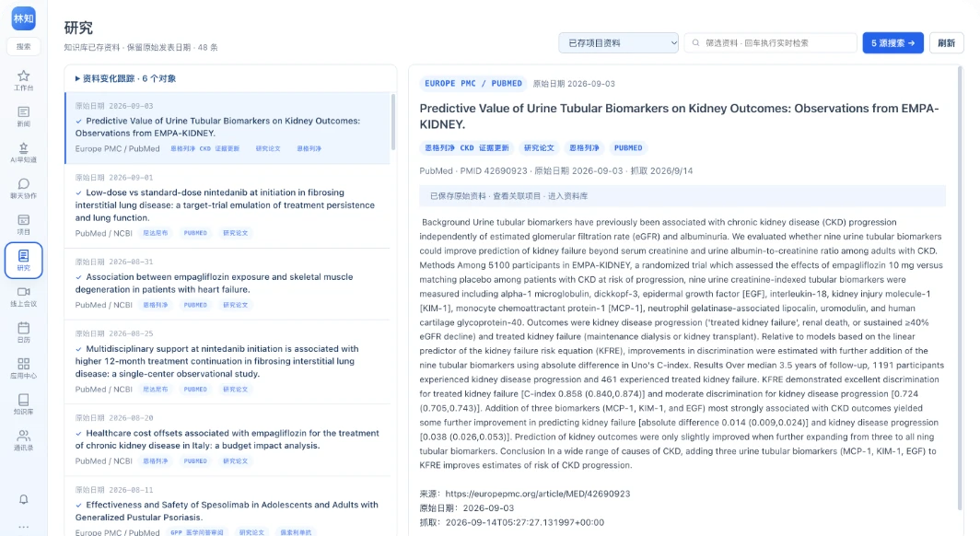Open the 应用中心 grid icon
The image size is (980, 536).
point(23,364)
